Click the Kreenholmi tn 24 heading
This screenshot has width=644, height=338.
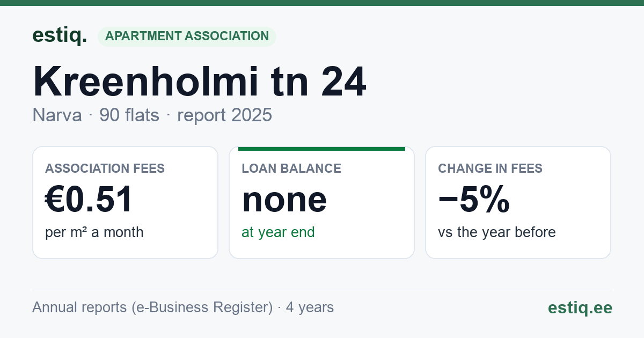point(200,82)
